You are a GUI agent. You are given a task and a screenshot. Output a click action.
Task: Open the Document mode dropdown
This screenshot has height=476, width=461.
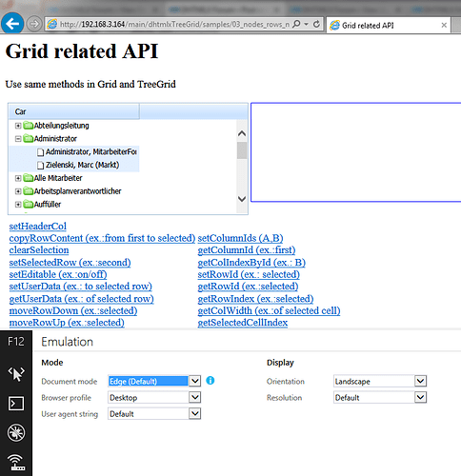point(194,381)
